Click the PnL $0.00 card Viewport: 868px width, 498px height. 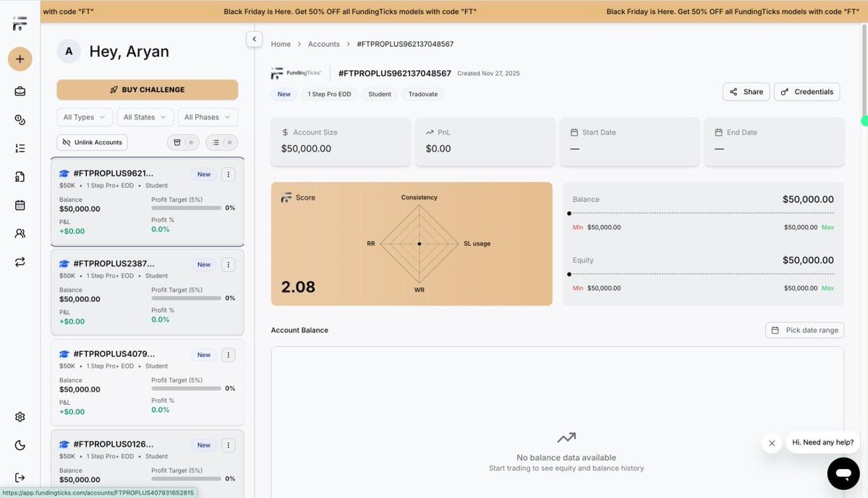click(x=485, y=142)
